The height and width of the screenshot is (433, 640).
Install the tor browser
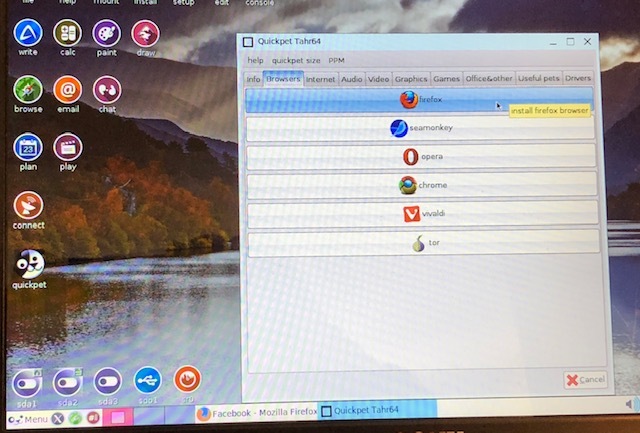coord(424,243)
